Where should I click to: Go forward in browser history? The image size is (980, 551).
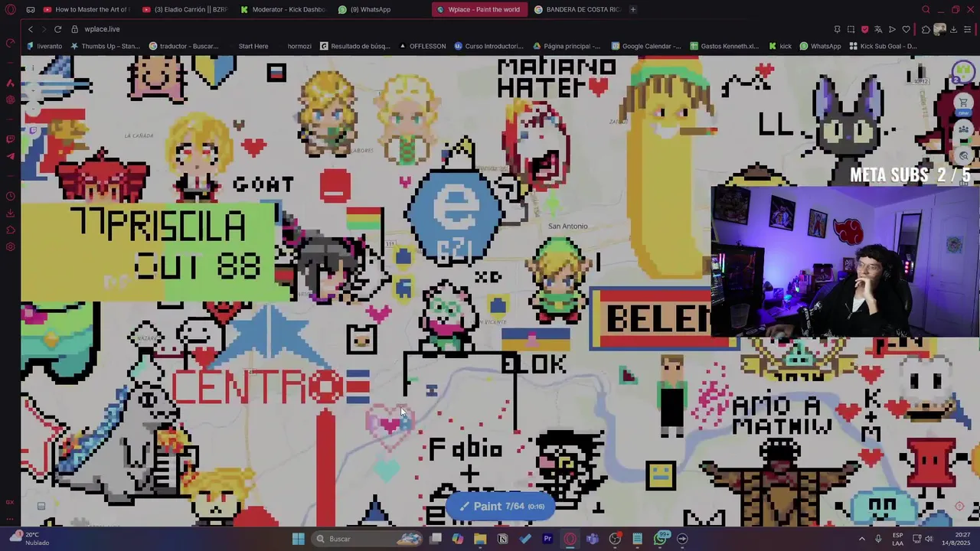click(x=43, y=29)
